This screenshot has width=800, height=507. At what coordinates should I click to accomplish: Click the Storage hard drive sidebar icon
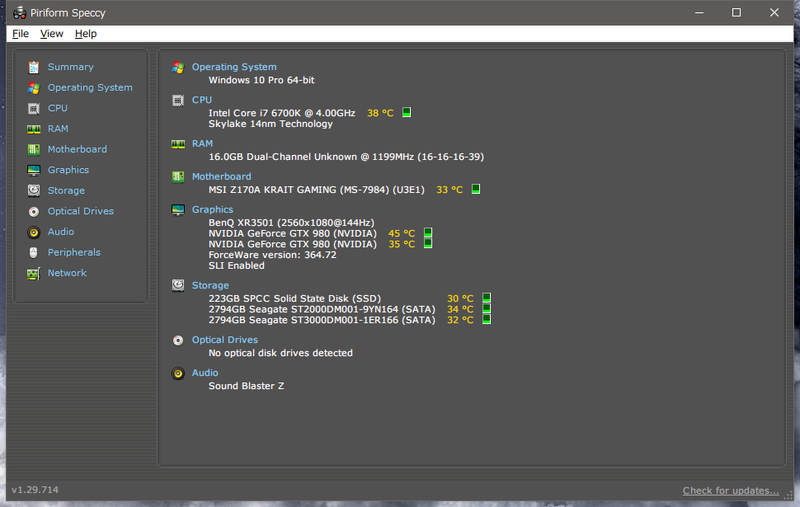point(34,191)
